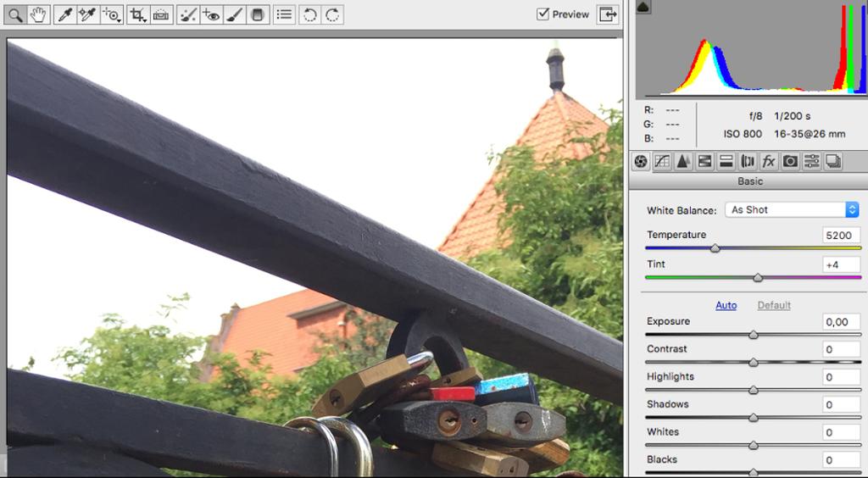868x478 pixels.
Task: Toggle the Preview checkbox
Action: 543,14
